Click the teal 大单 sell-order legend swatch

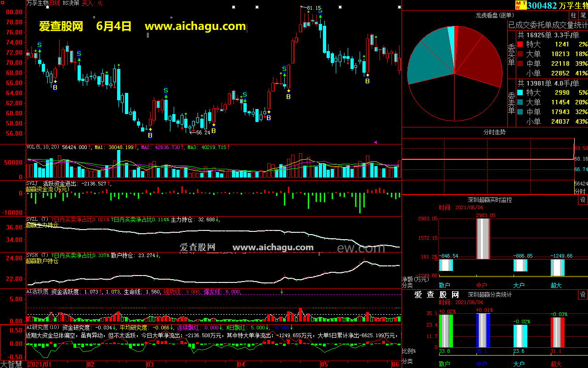[x=520, y=102]
